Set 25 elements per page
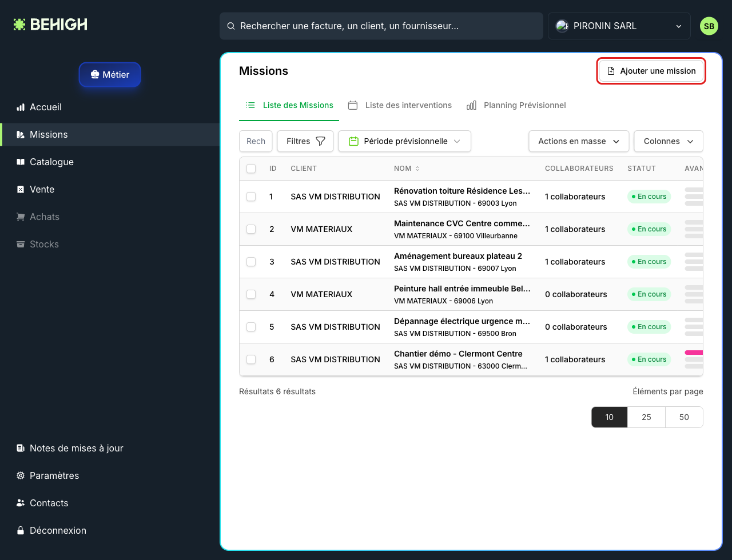The image size is (732, 560). click(647, 417)
